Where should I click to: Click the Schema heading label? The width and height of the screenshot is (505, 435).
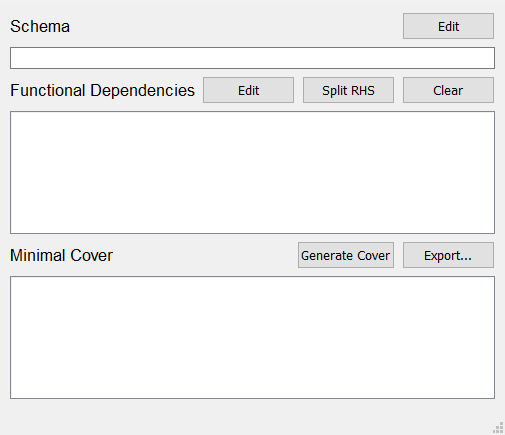click(x=40, y=26)
